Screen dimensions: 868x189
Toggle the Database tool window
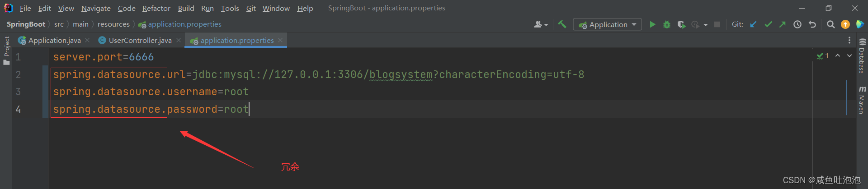[862, 56]
